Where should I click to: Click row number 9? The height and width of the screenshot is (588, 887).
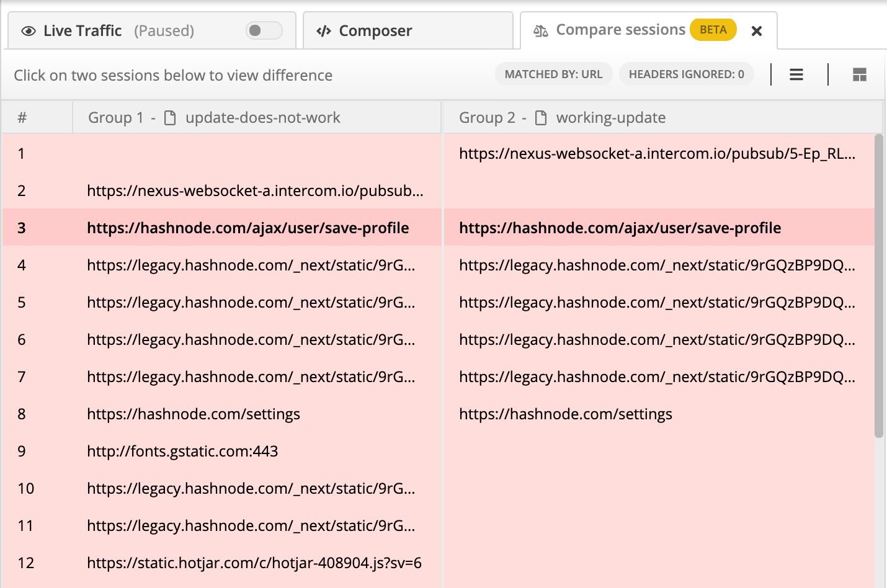click(x=22, y=451)
